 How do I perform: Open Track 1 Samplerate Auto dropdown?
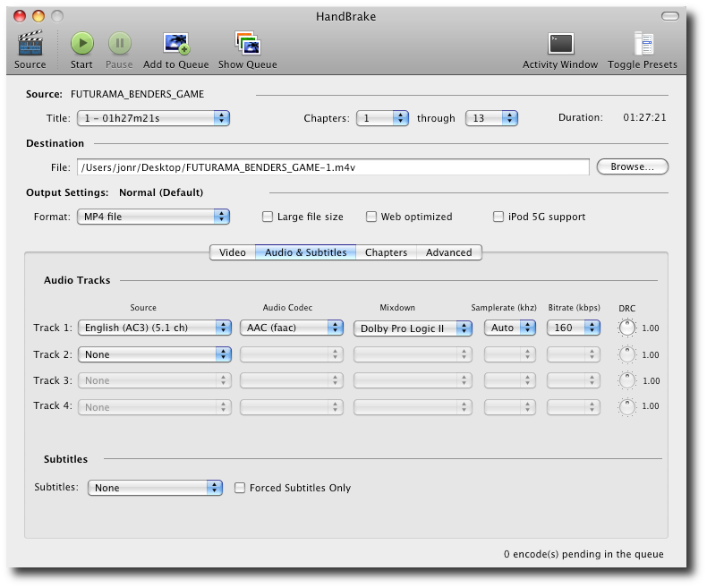coord(510,328)
